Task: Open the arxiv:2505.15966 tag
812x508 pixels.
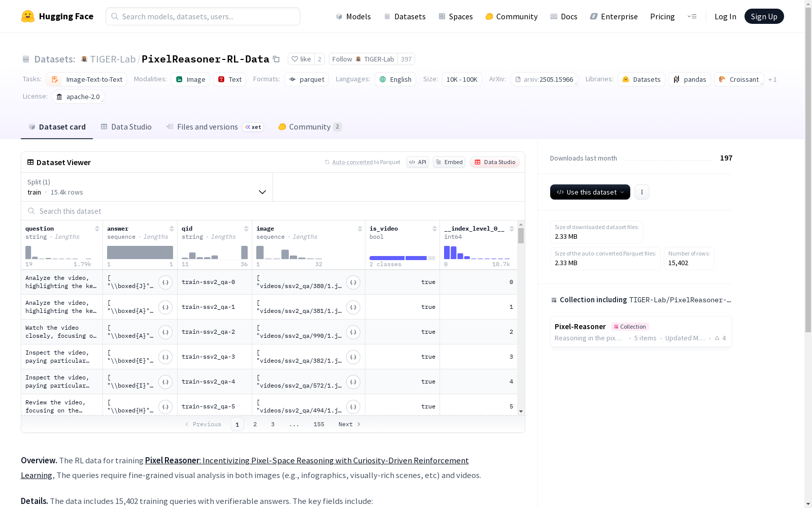Action: pos(544,79)
